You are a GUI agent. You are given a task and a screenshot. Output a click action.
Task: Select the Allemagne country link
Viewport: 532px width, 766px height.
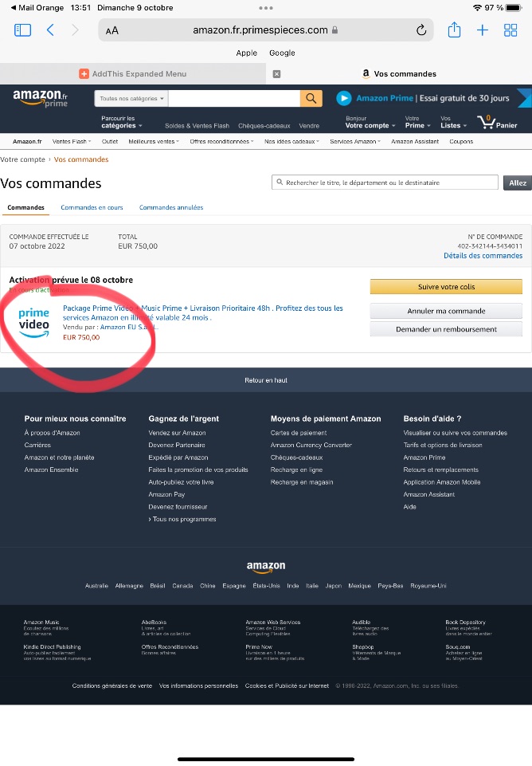[129, 586]
